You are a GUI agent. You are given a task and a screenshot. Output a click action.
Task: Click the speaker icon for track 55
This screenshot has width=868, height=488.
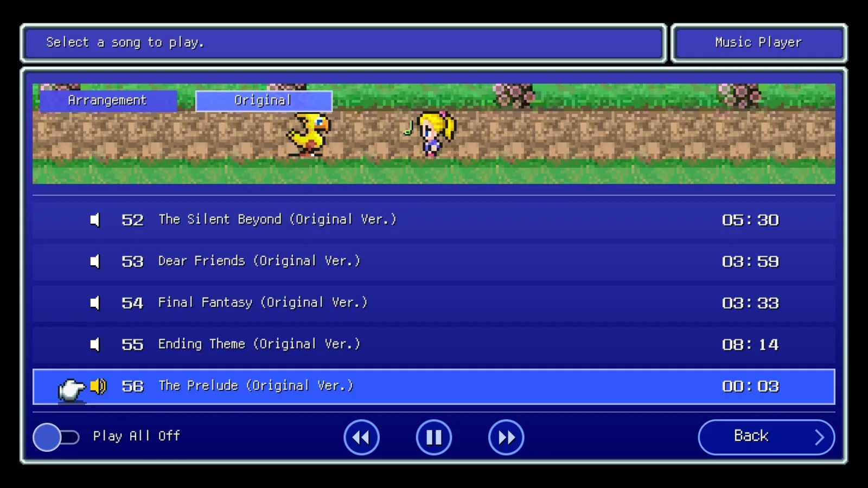[95, 344]
